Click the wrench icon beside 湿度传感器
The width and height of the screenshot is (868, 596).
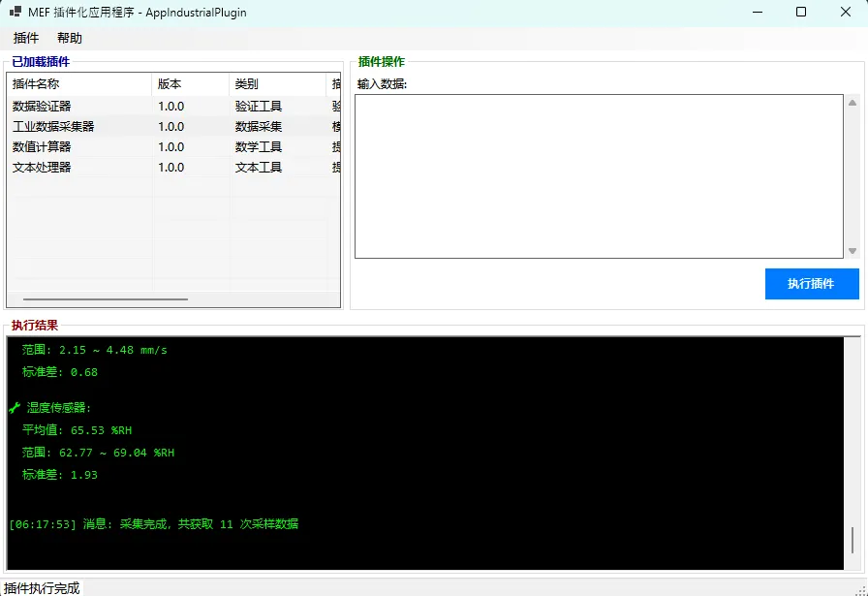click(15, 408)
